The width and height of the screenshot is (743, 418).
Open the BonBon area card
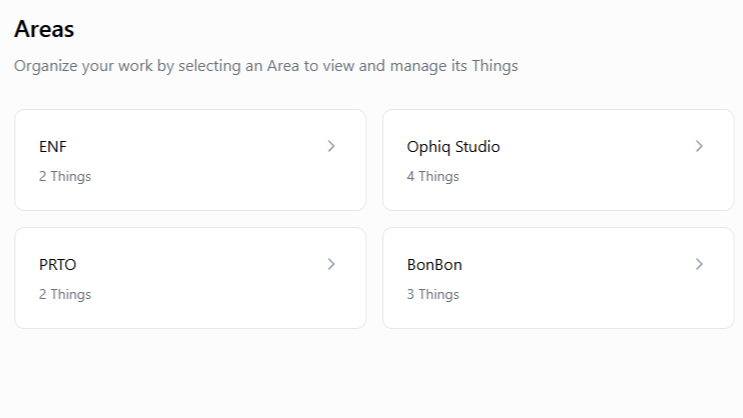pyautogui.click(x=558, y=278)
